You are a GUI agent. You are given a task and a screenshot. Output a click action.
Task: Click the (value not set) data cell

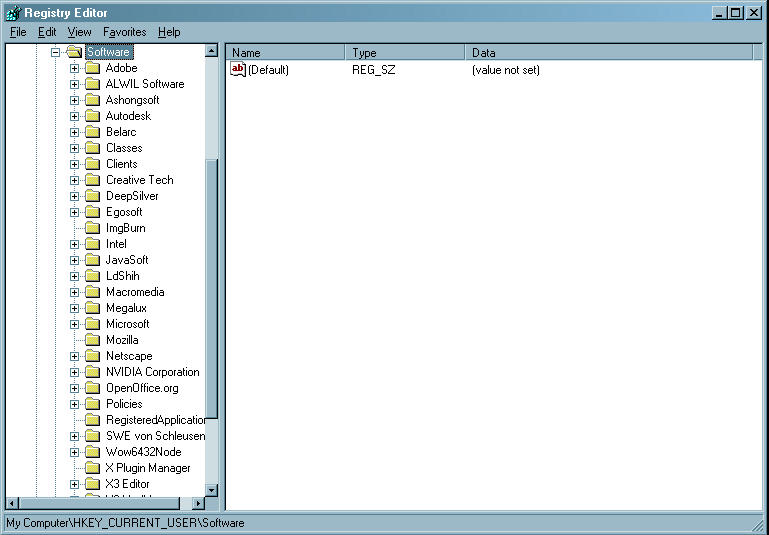506,70
